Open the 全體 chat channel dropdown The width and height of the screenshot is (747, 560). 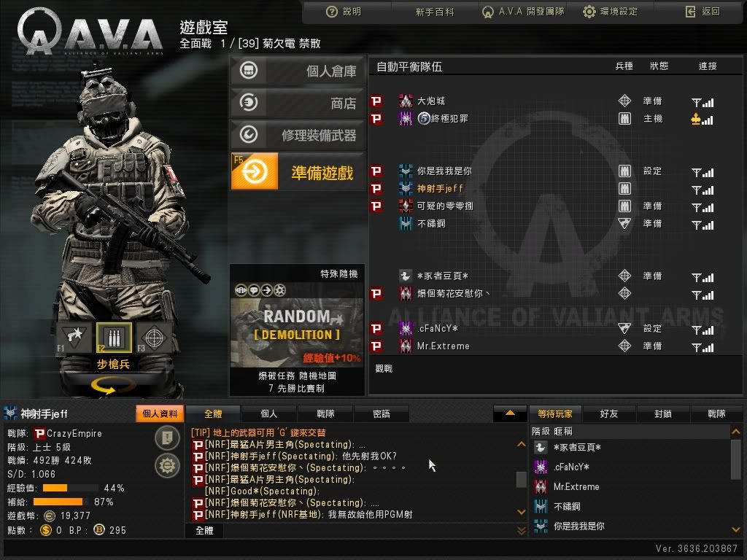[x=204, y=531]
